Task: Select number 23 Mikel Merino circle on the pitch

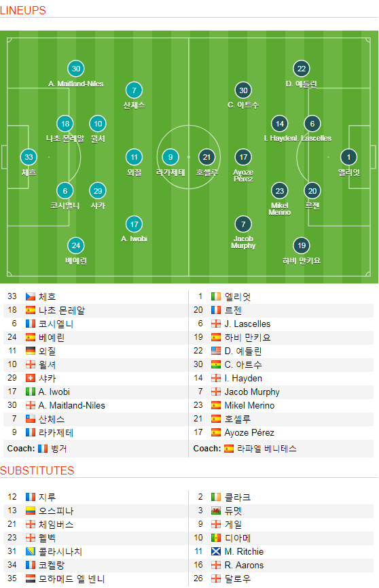Action: (x=280, y=191)
